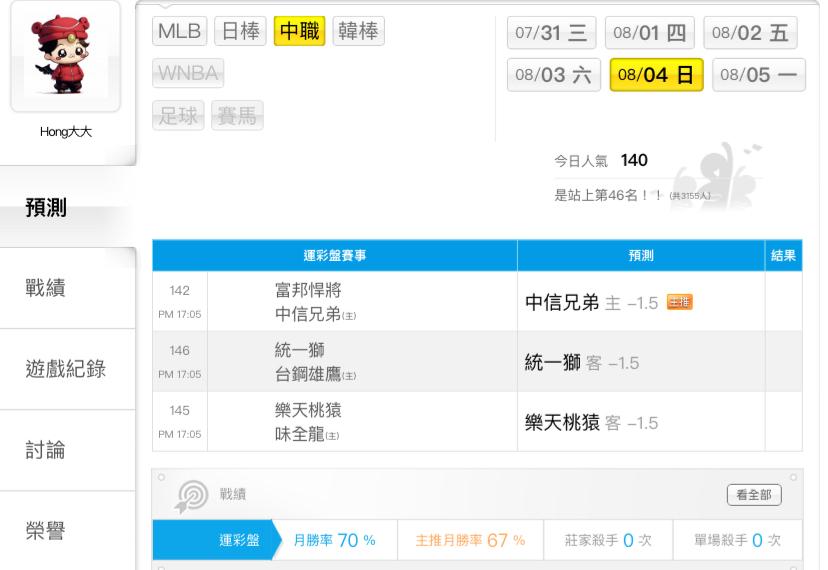Select the MLB league tab
This screenshot has height=570, width=828.
[179, 31]
